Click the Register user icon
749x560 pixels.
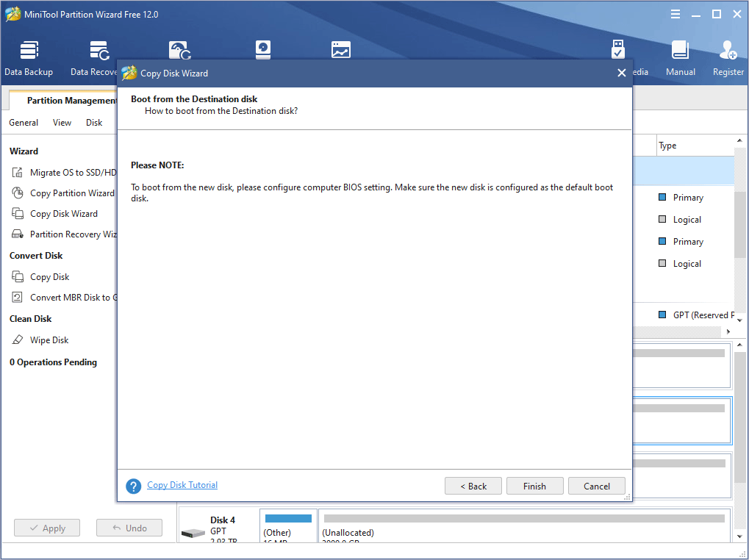[728, 50]
